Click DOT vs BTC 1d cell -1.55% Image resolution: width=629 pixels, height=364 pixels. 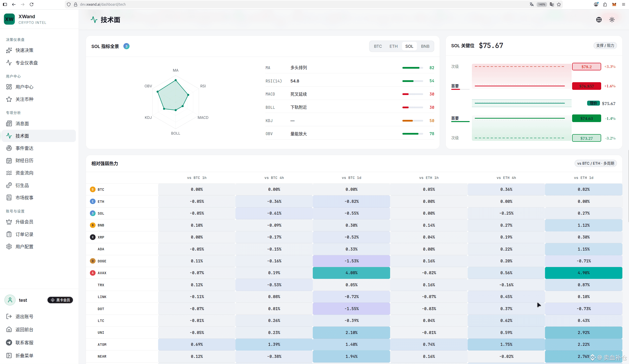[351, 309]
